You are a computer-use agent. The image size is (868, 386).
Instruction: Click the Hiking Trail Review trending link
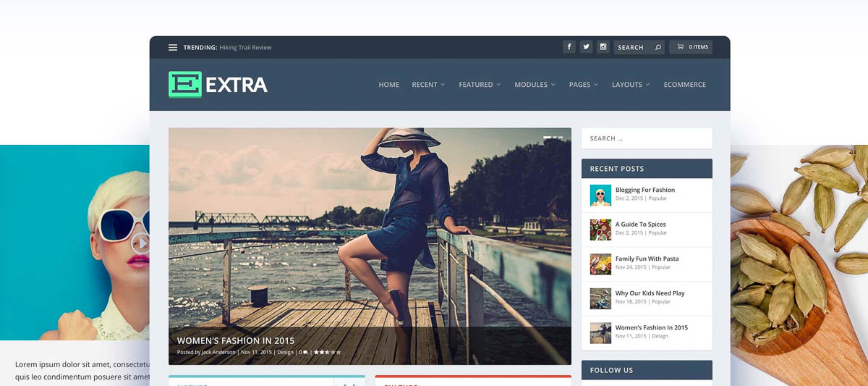coord(245,48)
